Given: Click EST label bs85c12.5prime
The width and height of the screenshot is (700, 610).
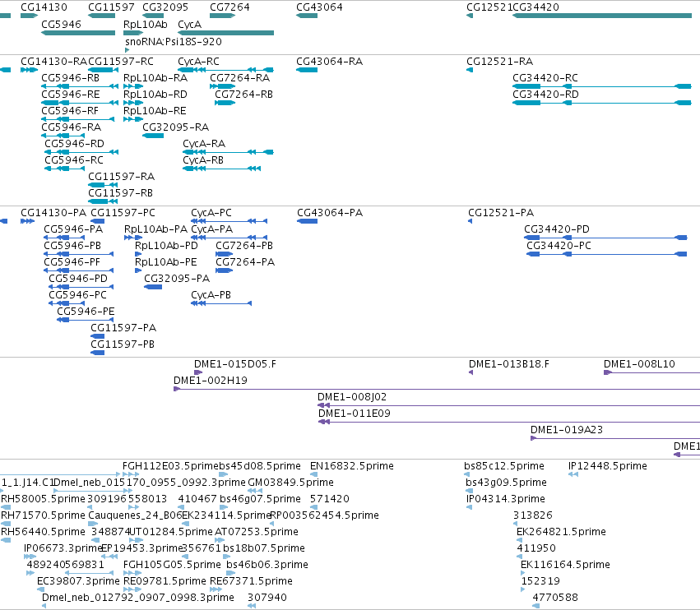Looking at the screenshot, I should [504, 466].
